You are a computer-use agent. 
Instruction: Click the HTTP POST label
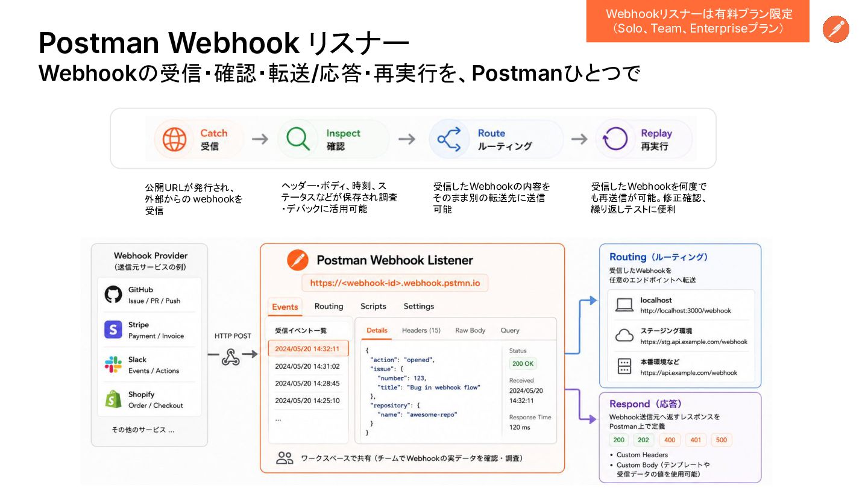click(233, 336)
